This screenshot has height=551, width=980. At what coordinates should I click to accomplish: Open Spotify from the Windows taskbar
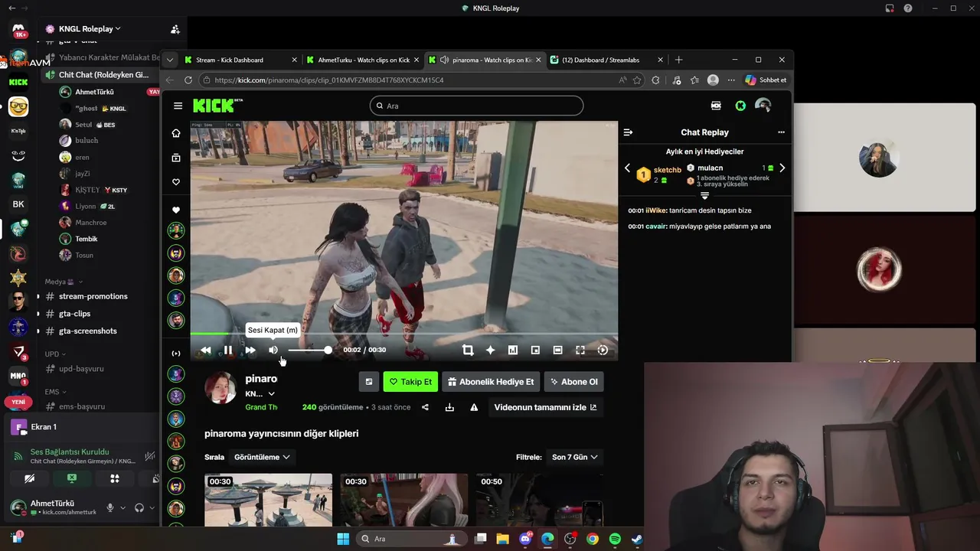click(615, 539)
